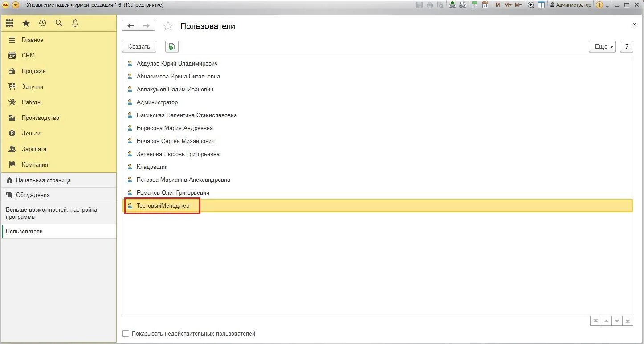Viewport: 644px width, 344px height.
Task: Expand the Еще dropdown button
Action: click(x=602, y=46)
